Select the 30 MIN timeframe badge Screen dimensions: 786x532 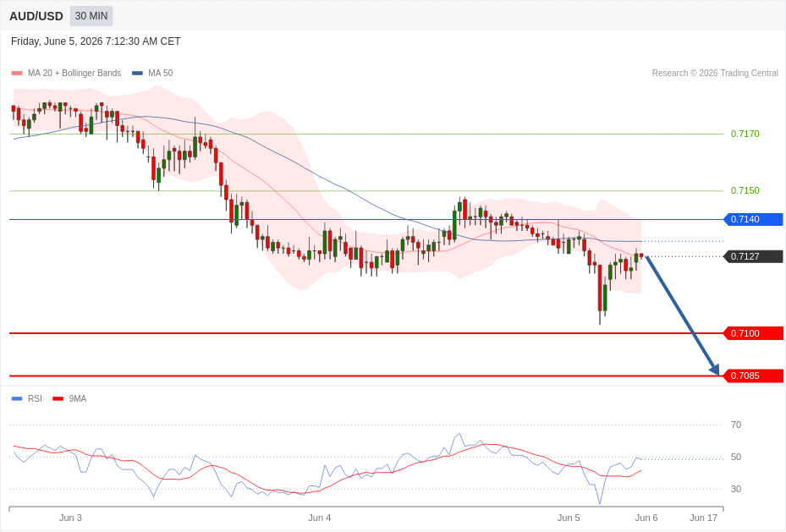coord(91,16)
